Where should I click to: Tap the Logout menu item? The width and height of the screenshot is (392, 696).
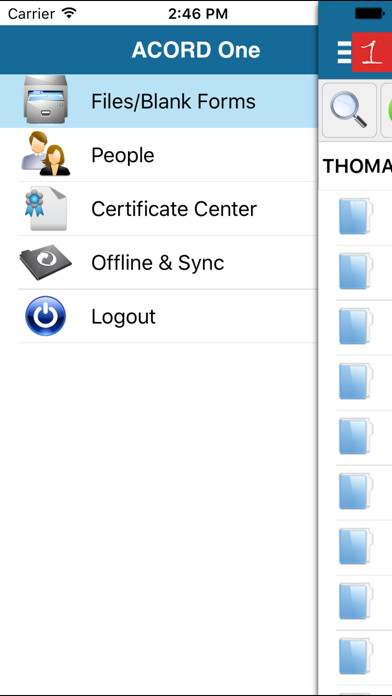(158, 316)
